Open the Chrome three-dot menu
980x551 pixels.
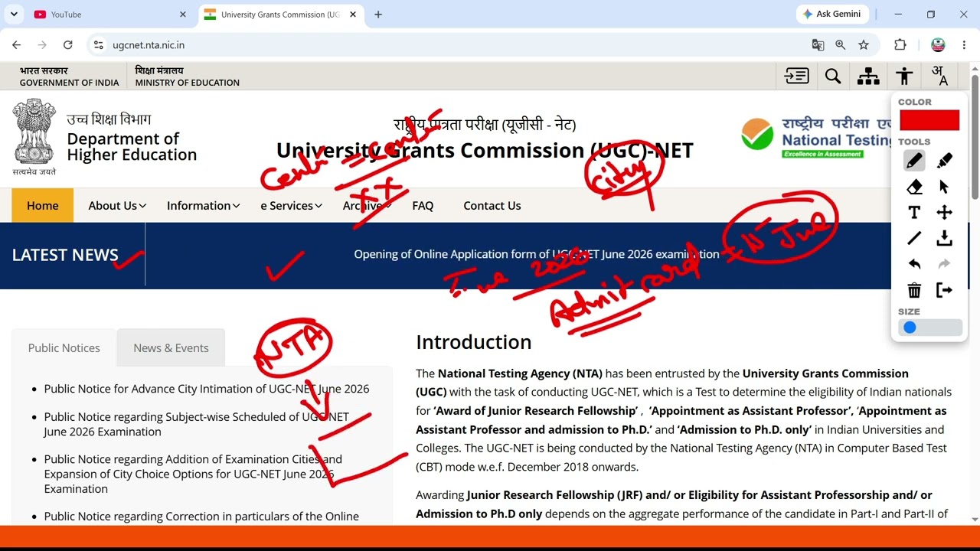(964, 45)
